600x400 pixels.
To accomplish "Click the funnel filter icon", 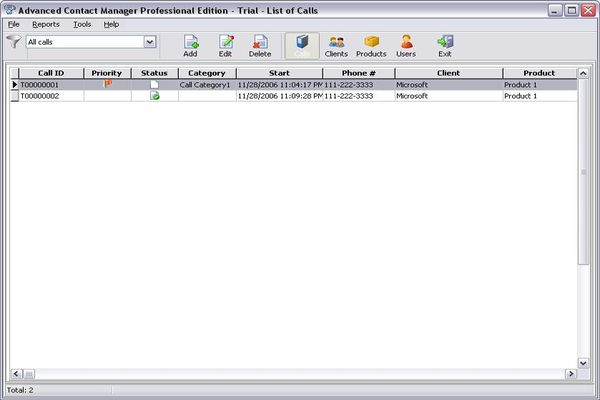I will pos(13,42).
